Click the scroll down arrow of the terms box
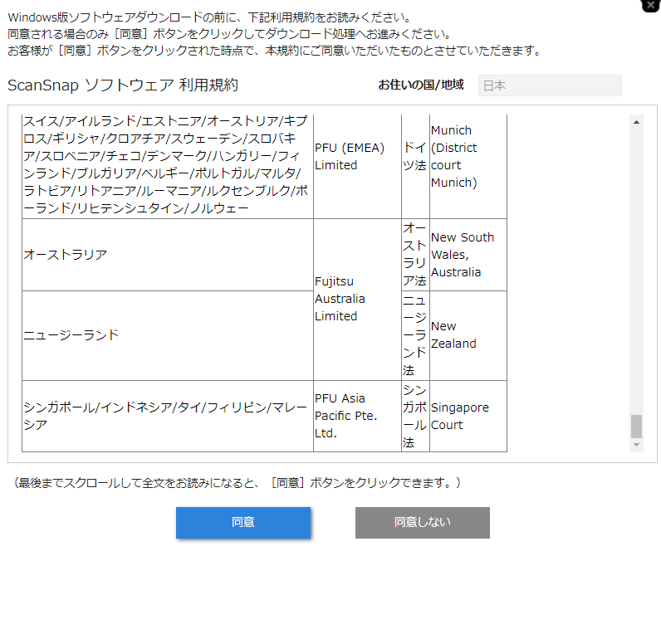661x644 pixels. tap(637, 445)
